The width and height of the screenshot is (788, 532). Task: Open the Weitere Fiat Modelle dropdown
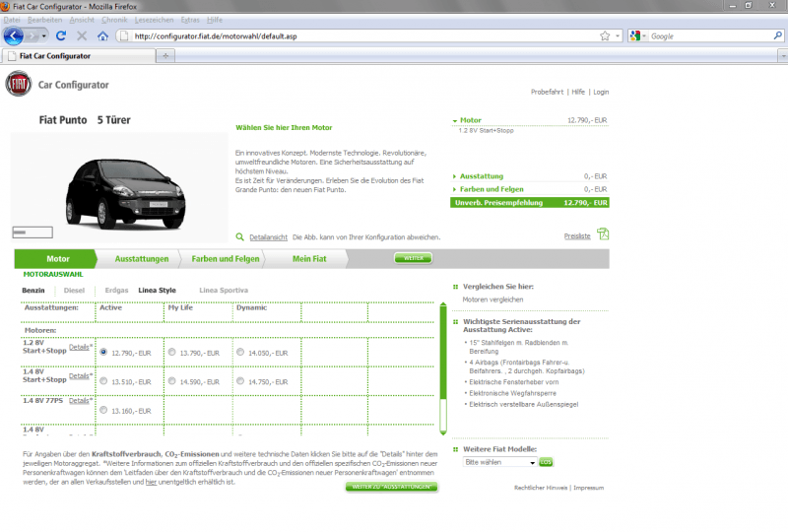click(499, 462)
